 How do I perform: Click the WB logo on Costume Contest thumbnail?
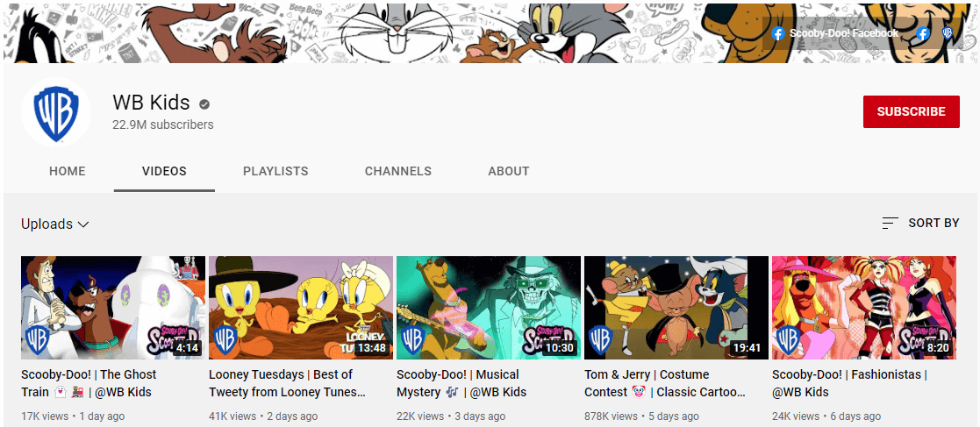pos(601,339)
